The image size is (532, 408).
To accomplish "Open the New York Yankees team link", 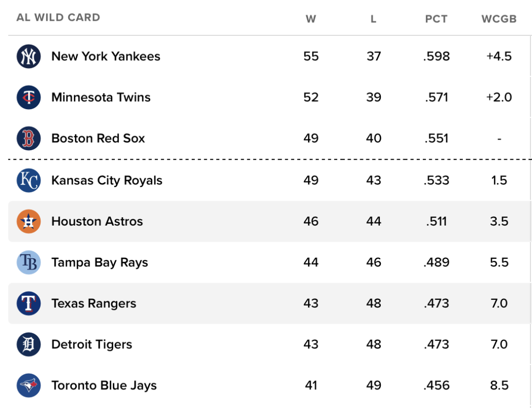I will [x=105, y=56].
